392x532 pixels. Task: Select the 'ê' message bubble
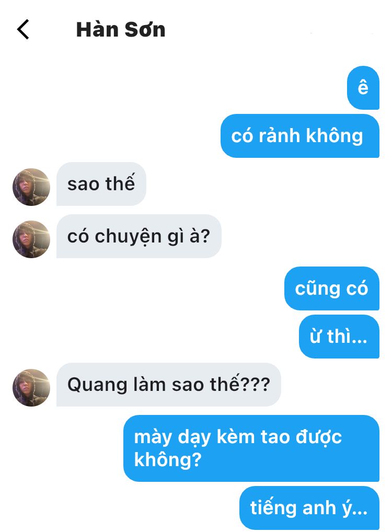363,88
